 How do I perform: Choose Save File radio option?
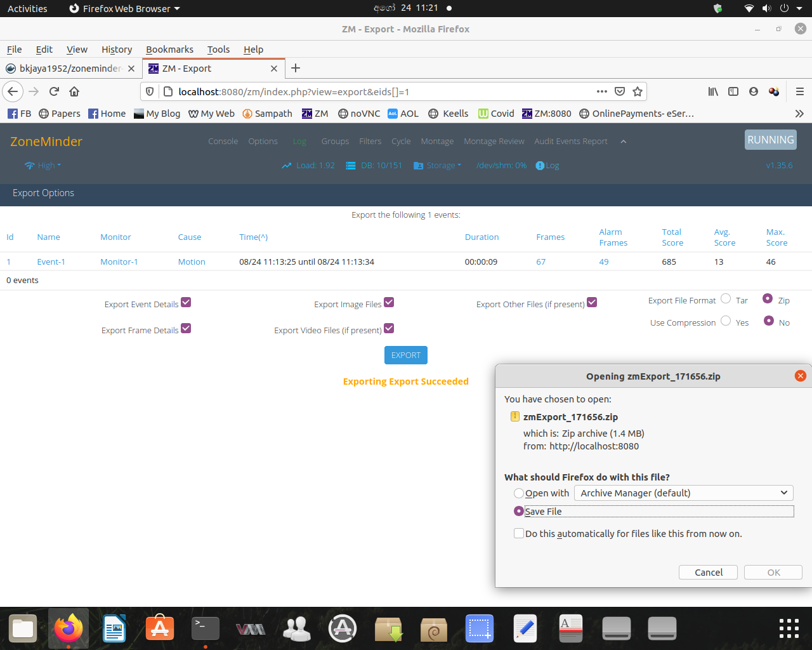519,511
